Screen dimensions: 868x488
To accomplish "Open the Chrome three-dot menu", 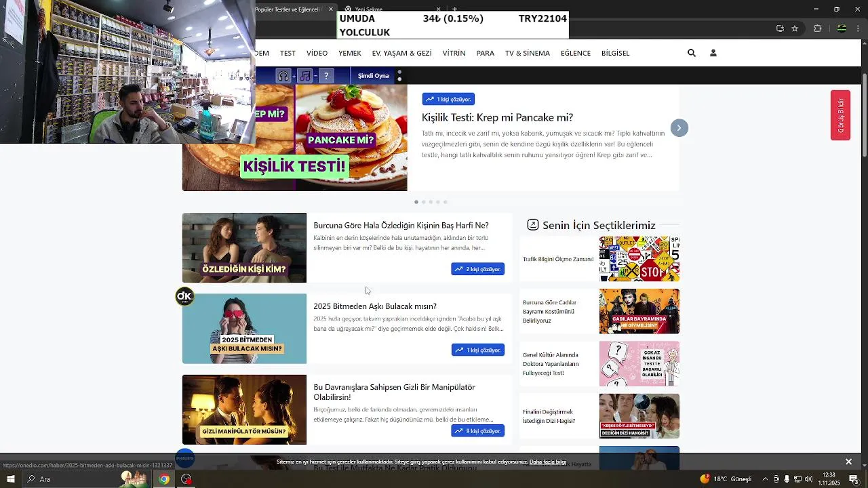I will [859, 28].
